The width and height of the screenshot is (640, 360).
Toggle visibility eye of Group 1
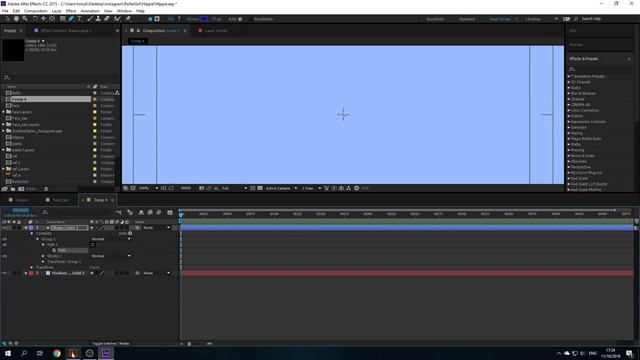click(x=4, y=239)
